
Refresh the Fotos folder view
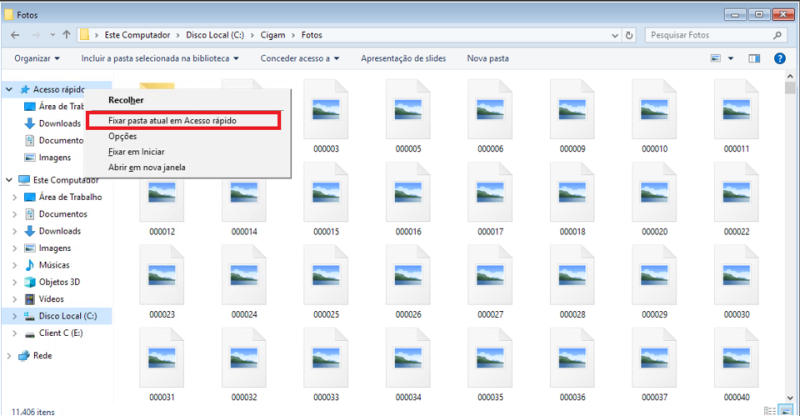(x=629, y=35)
